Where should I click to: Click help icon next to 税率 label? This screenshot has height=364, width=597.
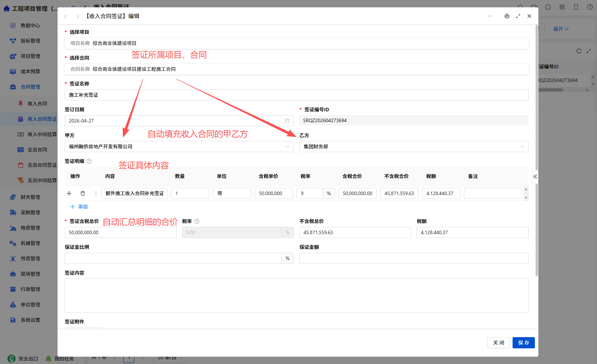(197, 221)
